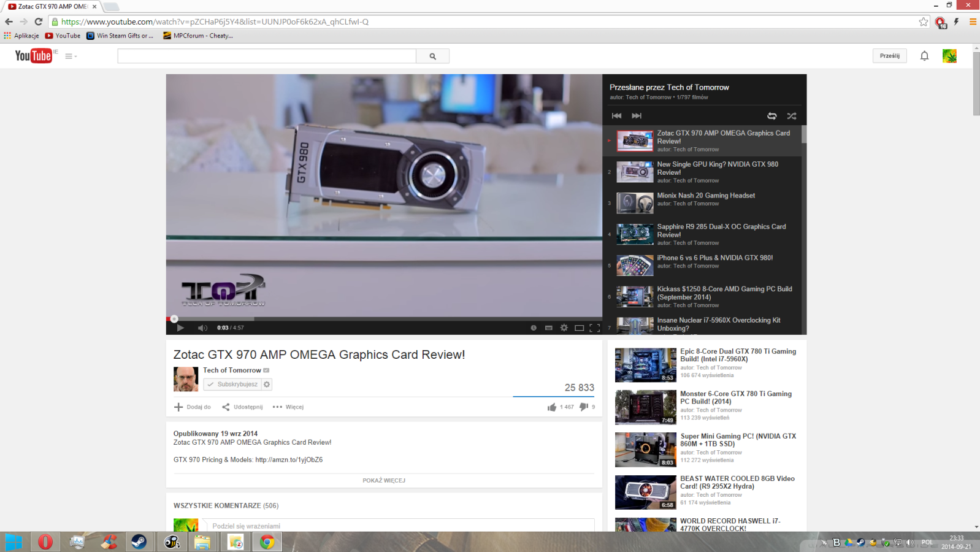
Task: Open the Win Steam Gifts bookmark
Action: coord(120,36)
